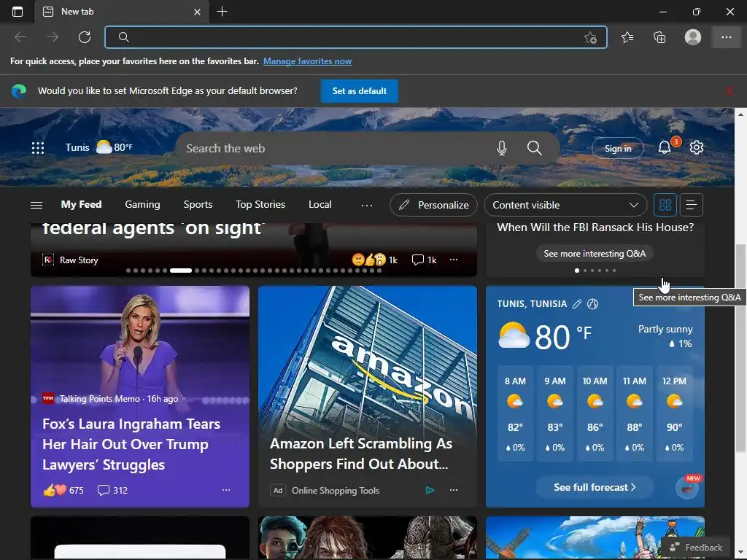Open reactions on Laura Ingraham story
The height and width of the screenshot is (560, 747).
[x=63, y=490]
